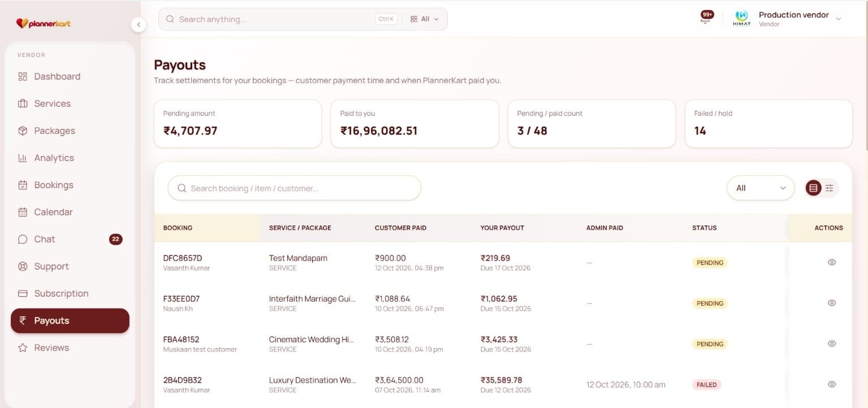Click the Support lifebuoy icon

pos(23,266)
